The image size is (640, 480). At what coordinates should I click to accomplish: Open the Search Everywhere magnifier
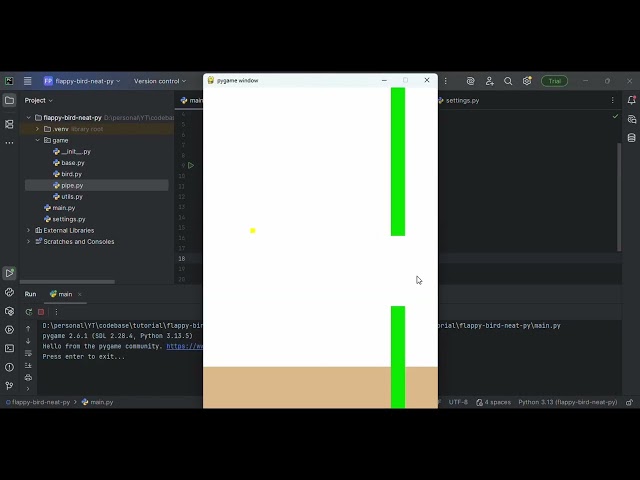coord(508,81)
